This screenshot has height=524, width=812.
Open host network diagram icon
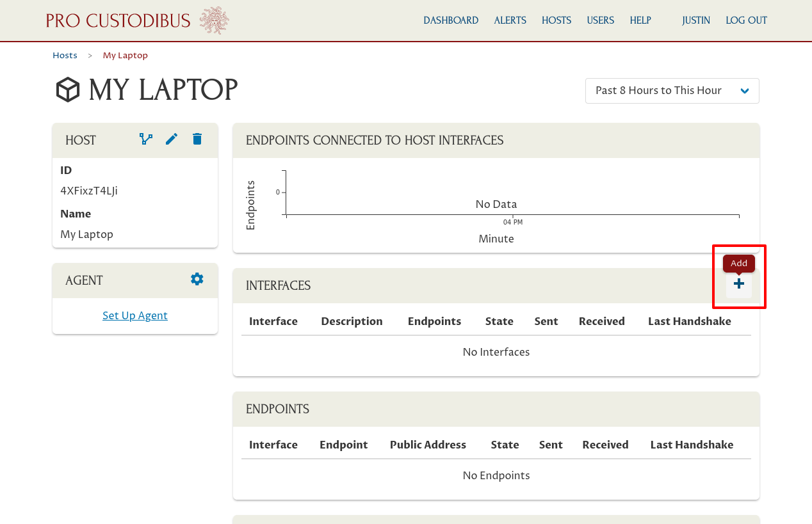[146, 139]
